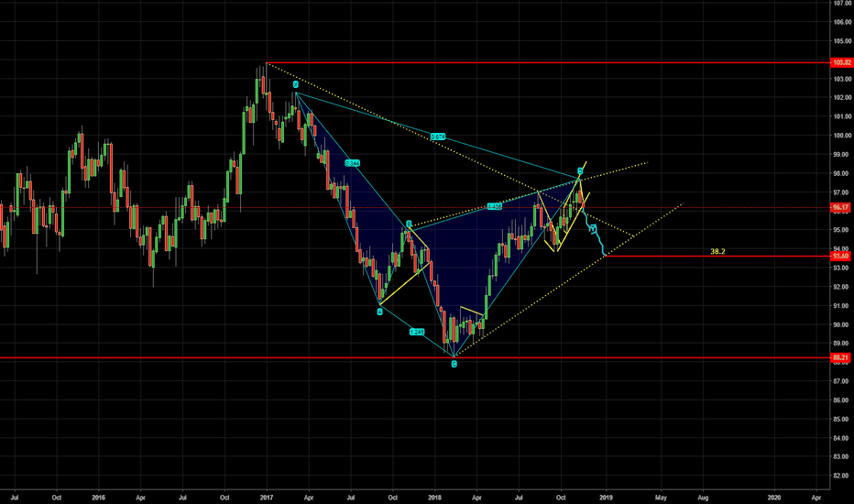This screenshot has height=504, width=854.
Task: Click the 102.00 price scale value
Action: (843, 97)
